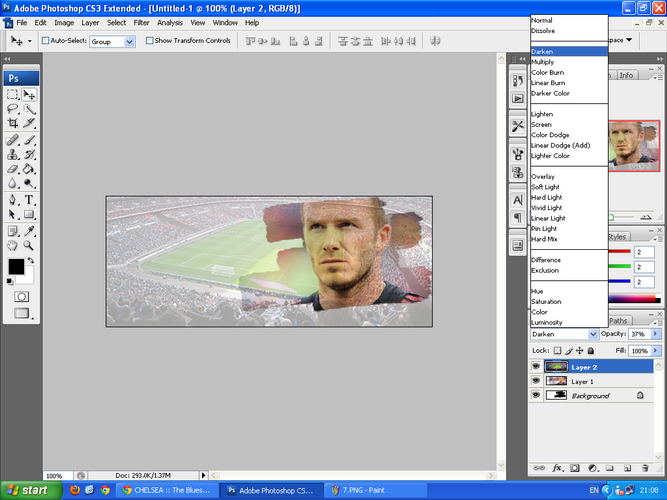Select the Lasso tool
Screen dimensions: 667x500
pos(13,108)
